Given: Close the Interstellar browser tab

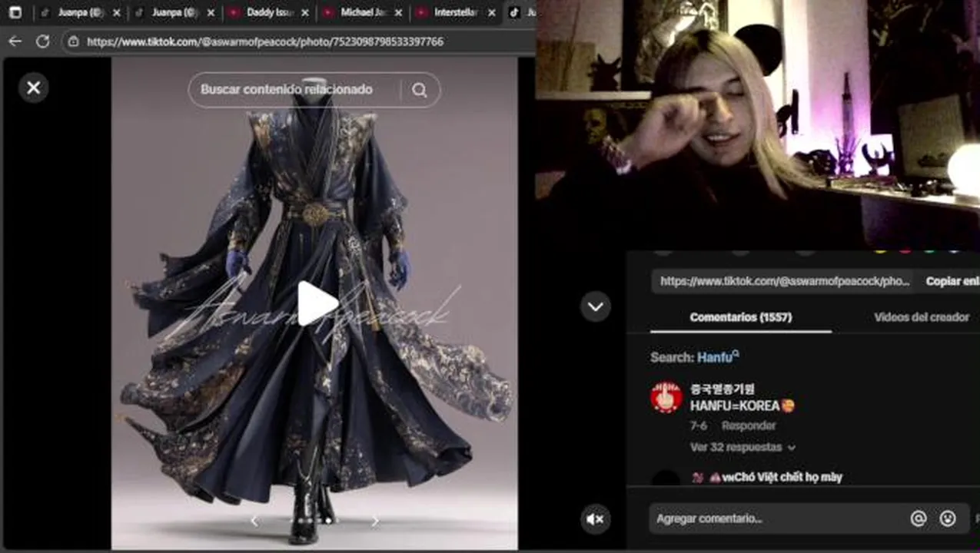Looking at the screenshot, I should (492, 13).
